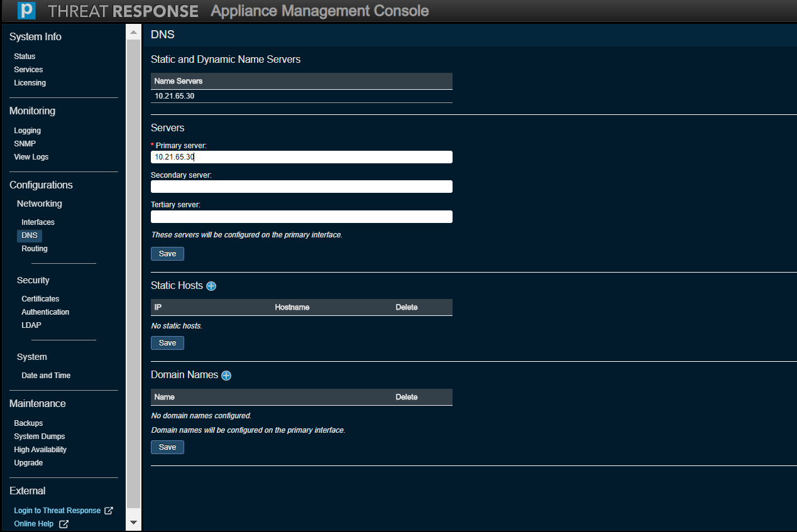Follow the Login to Threat Response link
Image resolution: width=797 pixels, height=532 pixels.
(57, 511)
